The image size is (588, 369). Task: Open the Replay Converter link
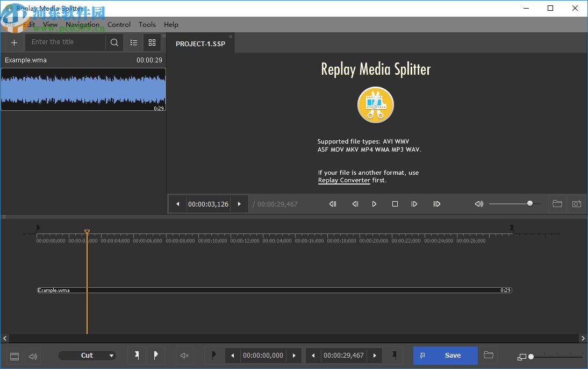[x=344, y=180]
